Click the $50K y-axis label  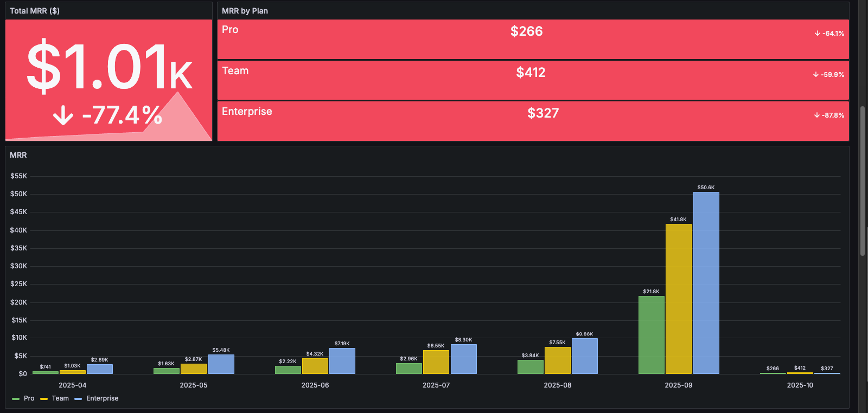pyautogui.click(x=18, y=194)
